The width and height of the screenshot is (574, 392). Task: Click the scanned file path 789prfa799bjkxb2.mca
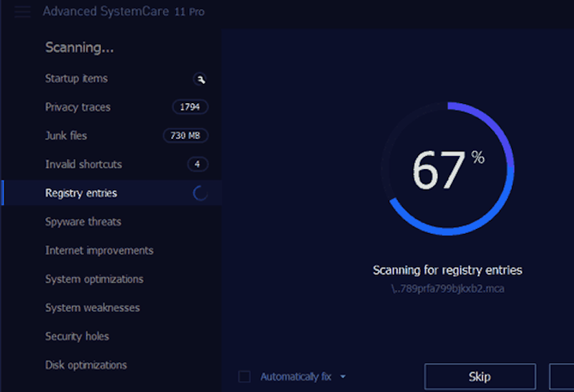click(x=448, y=289)
